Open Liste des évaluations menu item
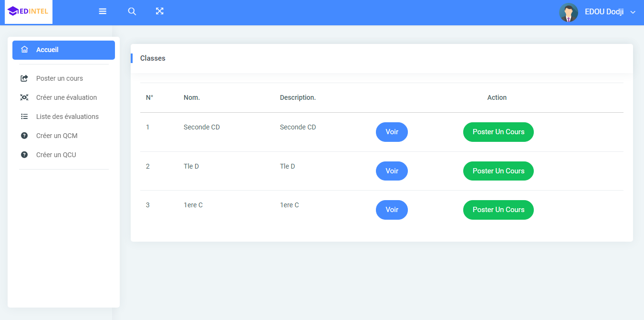The height and width of the screenshot is (320, 644). tap(67, 117)
